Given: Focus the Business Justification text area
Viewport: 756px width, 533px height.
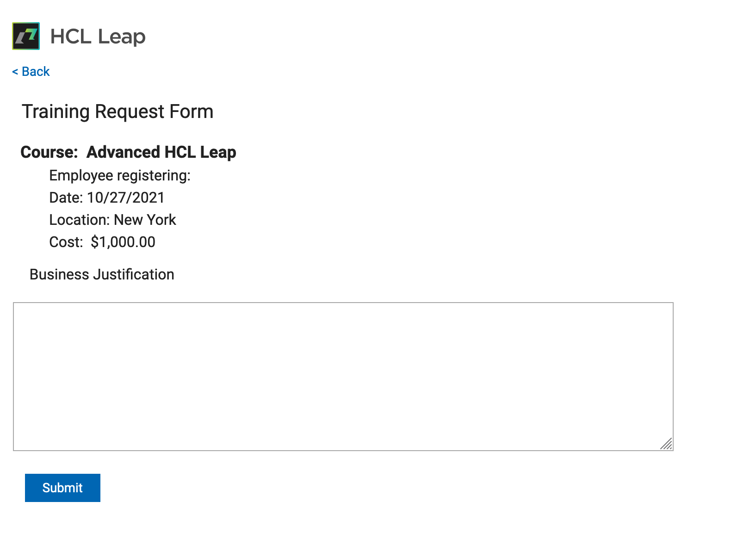Looking at the screenshot, I should click(343, 377).
